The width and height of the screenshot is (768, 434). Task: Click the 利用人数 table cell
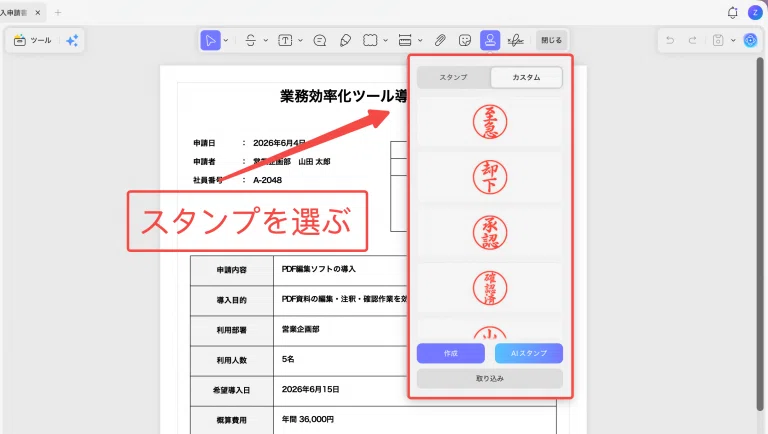(232, 361)
